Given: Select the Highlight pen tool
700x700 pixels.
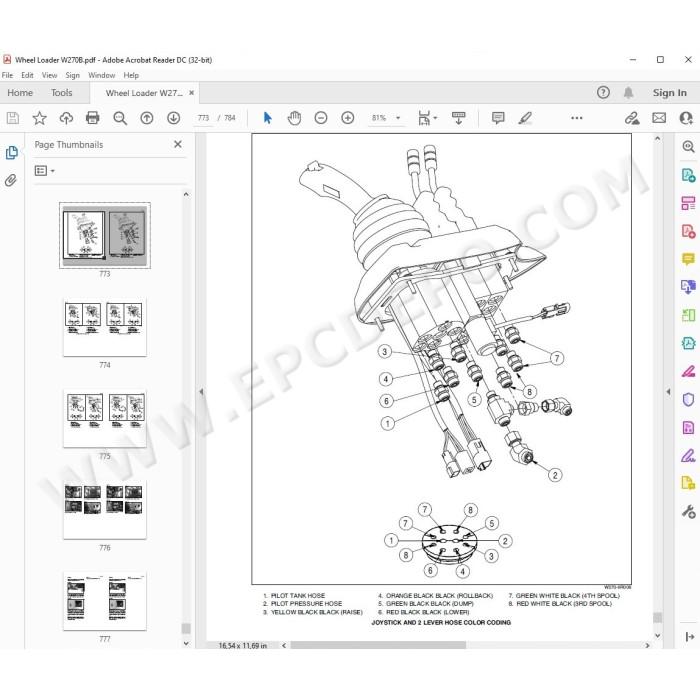Looking at the screenshot, I should coord(525,118).
